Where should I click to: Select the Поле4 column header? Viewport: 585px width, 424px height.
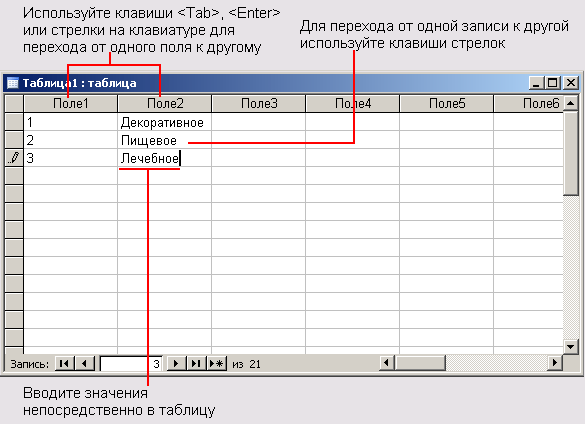point(353,103)
